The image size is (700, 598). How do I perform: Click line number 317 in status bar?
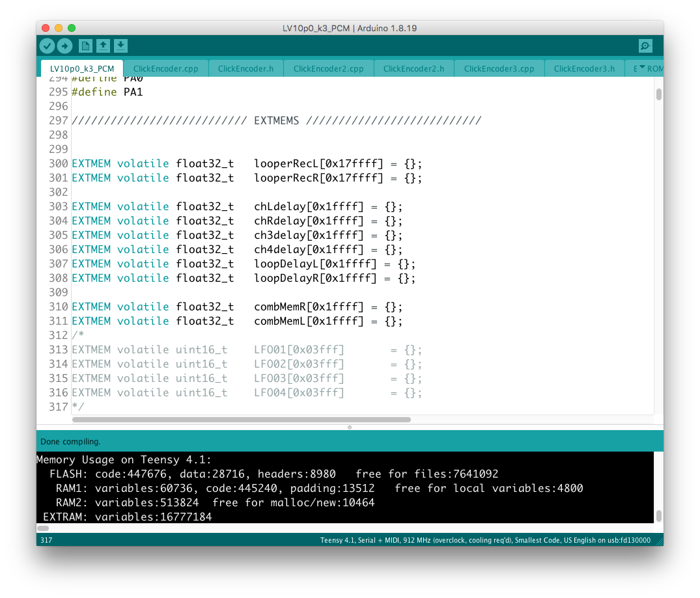(46, 540)
